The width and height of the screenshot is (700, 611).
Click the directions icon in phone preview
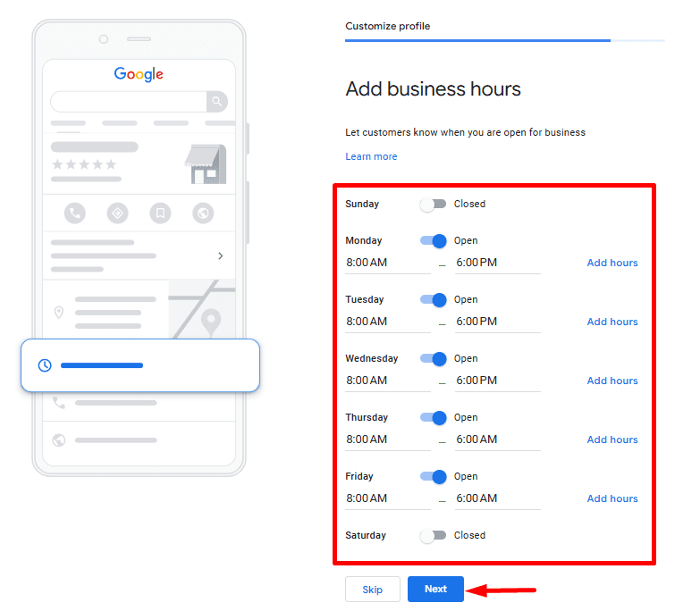(117, 213)
